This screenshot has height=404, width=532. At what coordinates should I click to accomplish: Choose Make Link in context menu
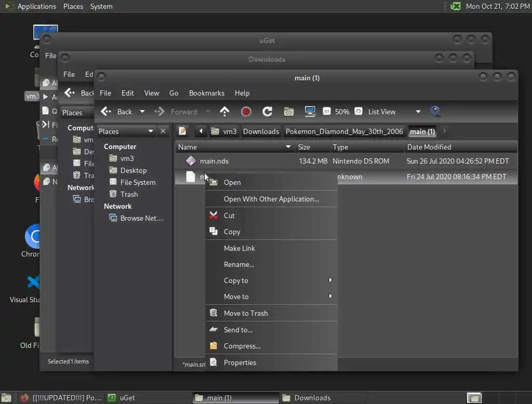click(271, 248)
